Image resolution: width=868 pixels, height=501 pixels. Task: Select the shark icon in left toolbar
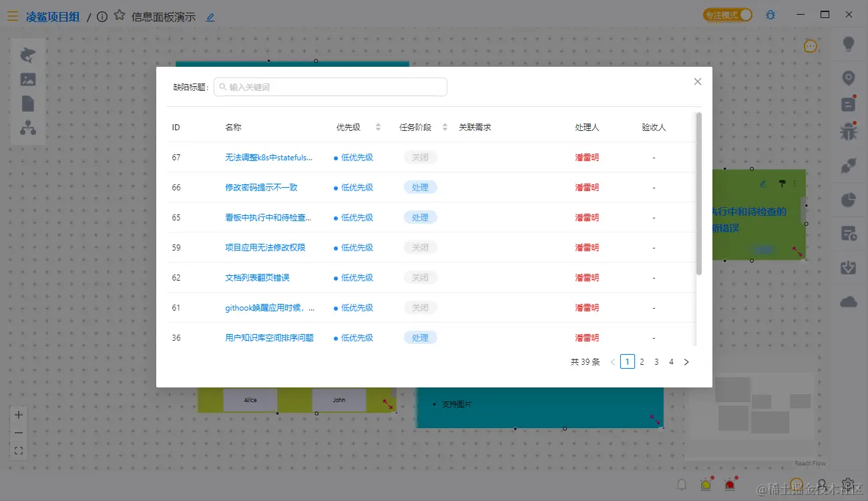[x=28, y=55]
